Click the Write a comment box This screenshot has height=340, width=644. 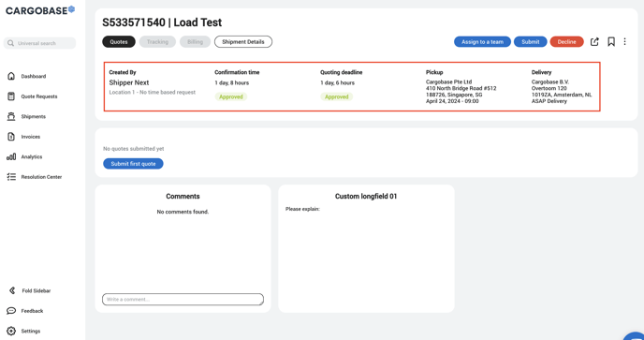[x=183, y=300]
